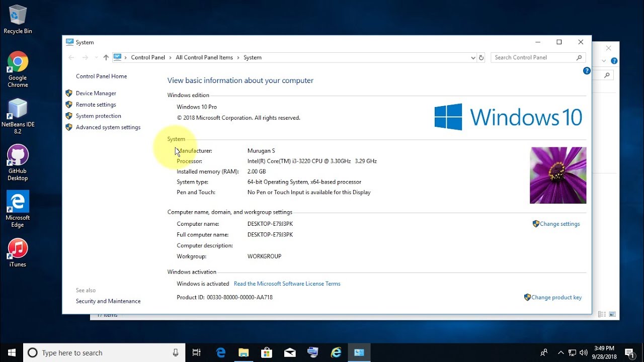This screenshot has width=644, height=362.
Task: Open the NetBeans IDE 8.2 desktop shortcut
Action: tap(18, 116)
